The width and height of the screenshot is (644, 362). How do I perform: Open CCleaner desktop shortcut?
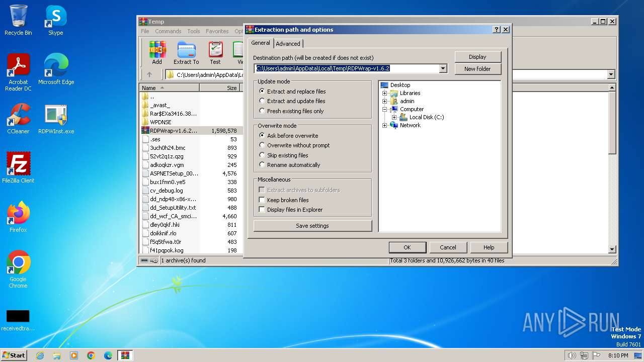click(18, 119)
